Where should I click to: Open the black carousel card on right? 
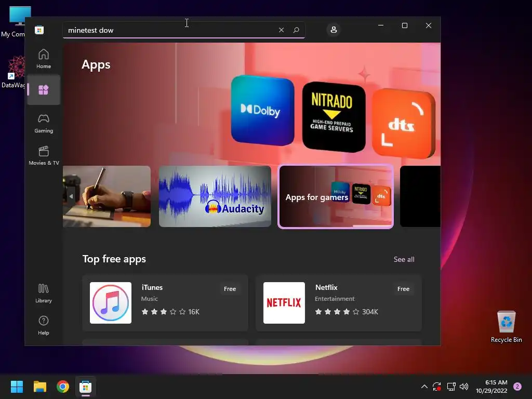click(x=420, y=196)
